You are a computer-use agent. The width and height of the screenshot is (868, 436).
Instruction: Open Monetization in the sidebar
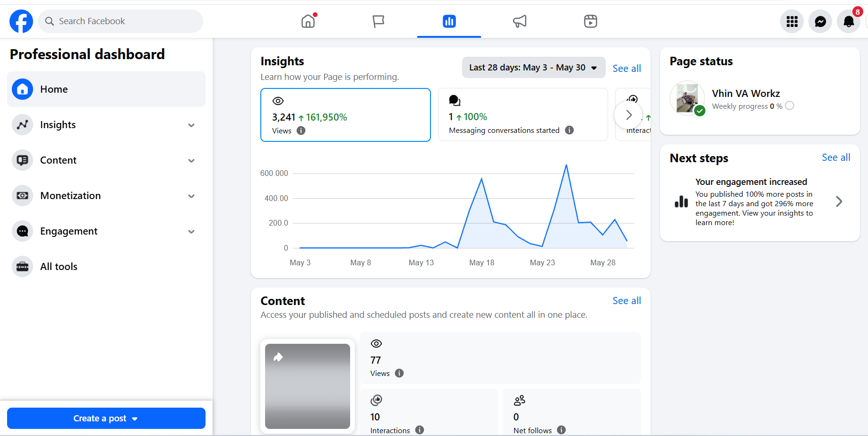(106, 196)
